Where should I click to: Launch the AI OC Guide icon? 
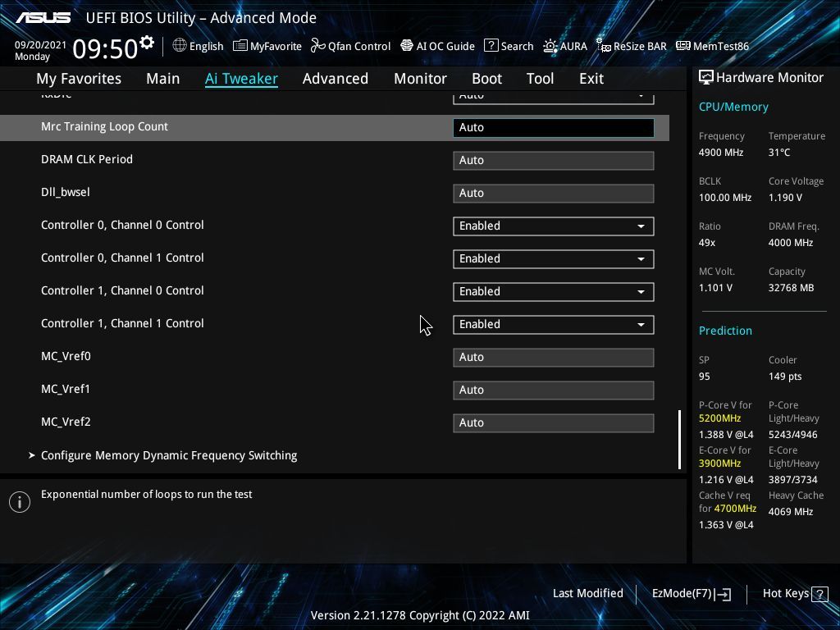coord(407,46)
